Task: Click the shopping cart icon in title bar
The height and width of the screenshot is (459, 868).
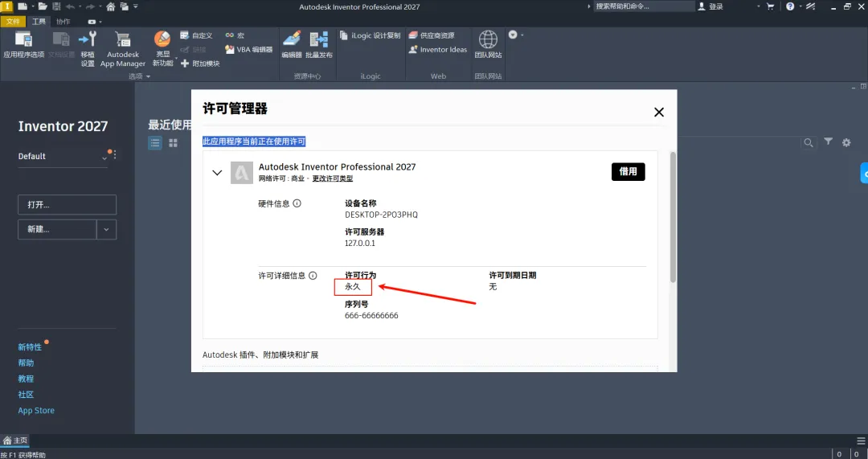Action: click(770, 6)
